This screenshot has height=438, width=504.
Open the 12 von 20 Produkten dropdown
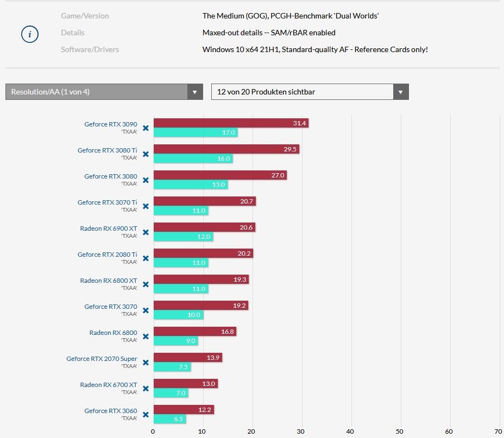coord(310,92)
